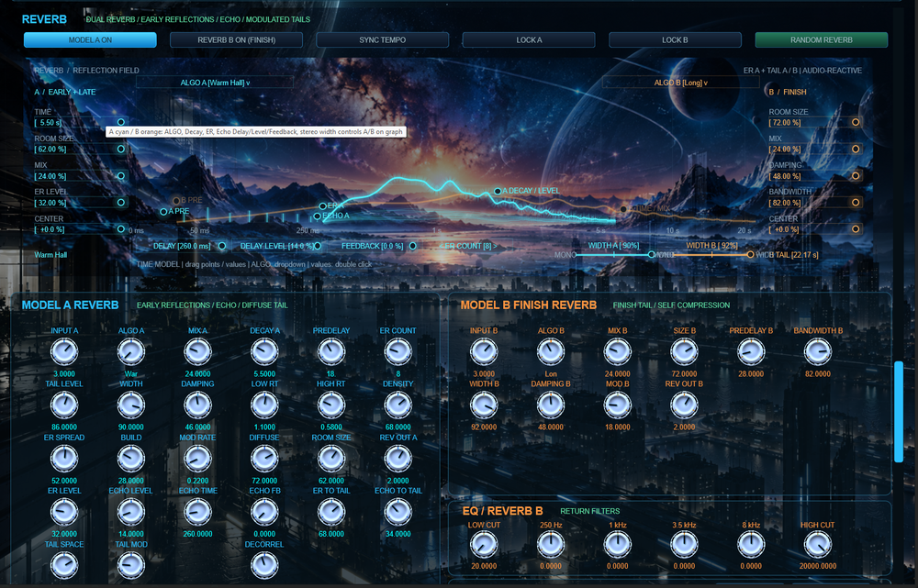Click the right arrow of the ER COUNT [8] stepper
Screen dimensions: 918x588
[495, 247]
